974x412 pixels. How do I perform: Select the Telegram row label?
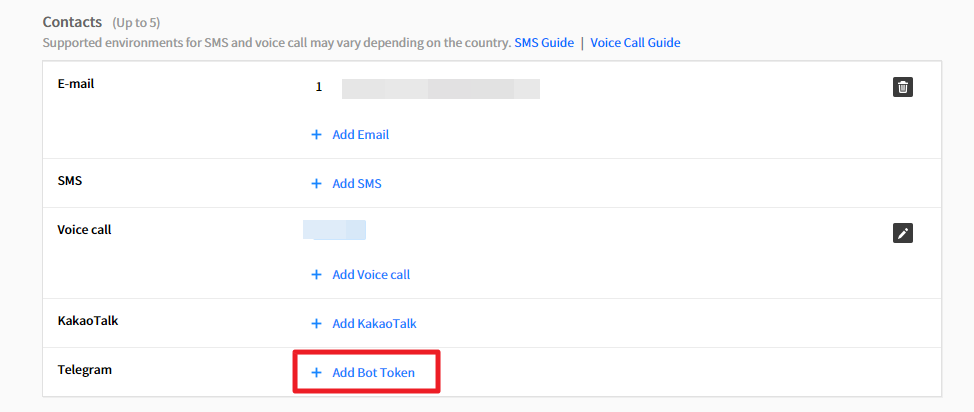84,370
